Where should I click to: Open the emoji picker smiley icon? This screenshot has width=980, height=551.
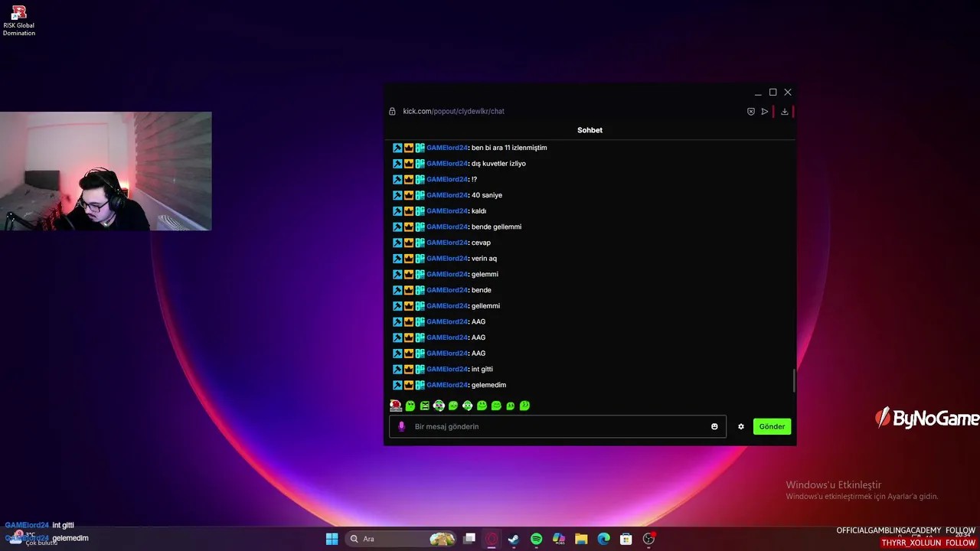coord(714,426)
